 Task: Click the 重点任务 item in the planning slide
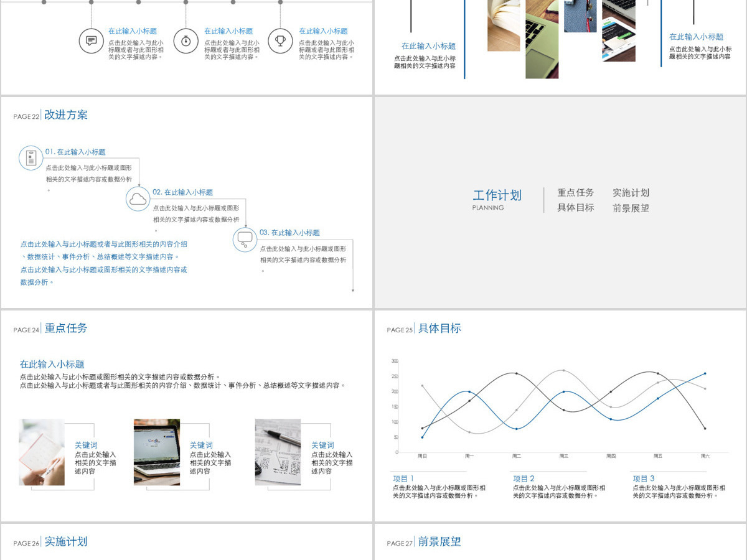(x=576, y=193)
